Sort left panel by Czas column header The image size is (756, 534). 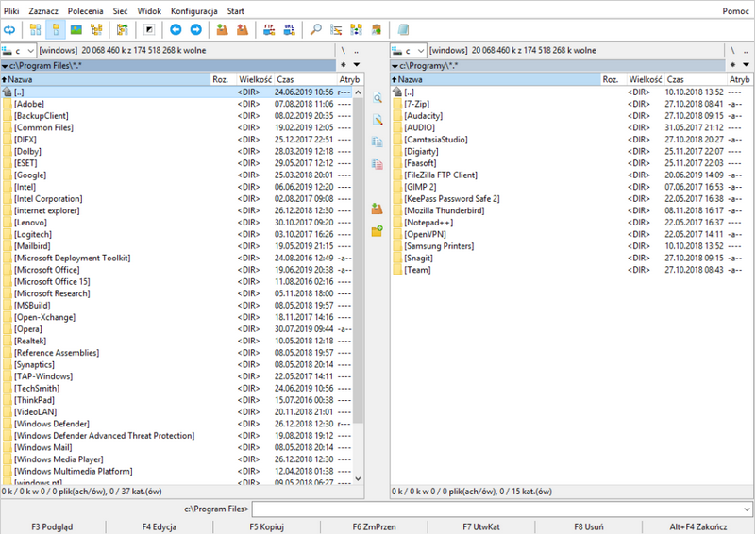[x=306, y=79]
